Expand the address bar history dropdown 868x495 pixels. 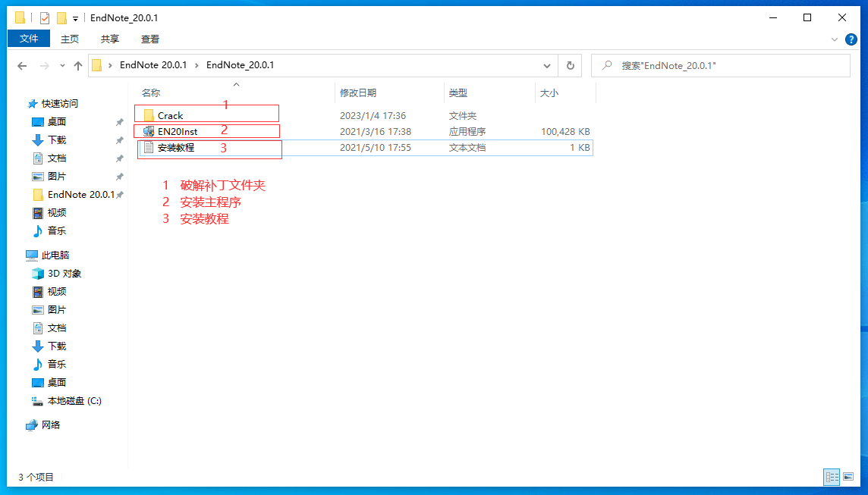tap(547, 66)
